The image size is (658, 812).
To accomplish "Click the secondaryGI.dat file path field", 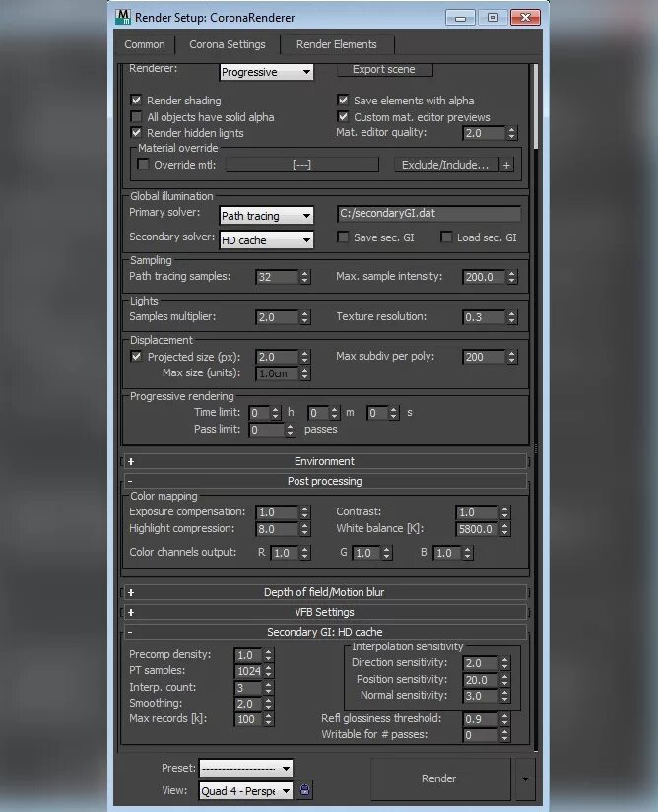I will (428, 214).
